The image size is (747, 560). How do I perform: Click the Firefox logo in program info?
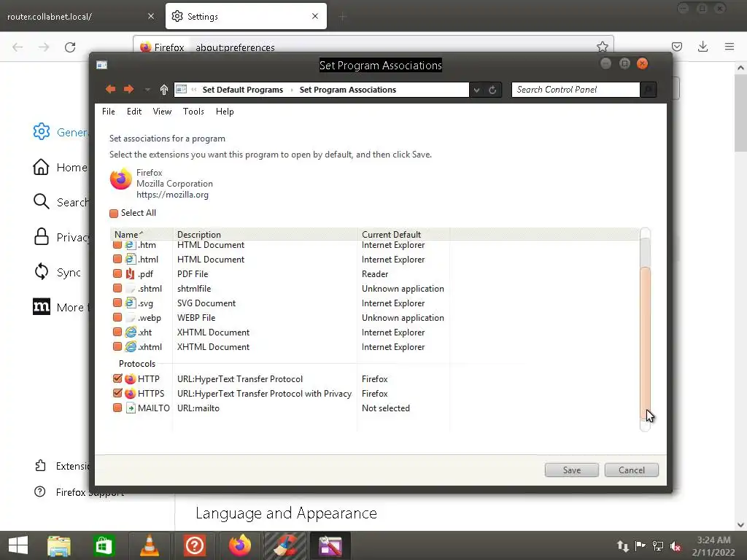121,179
